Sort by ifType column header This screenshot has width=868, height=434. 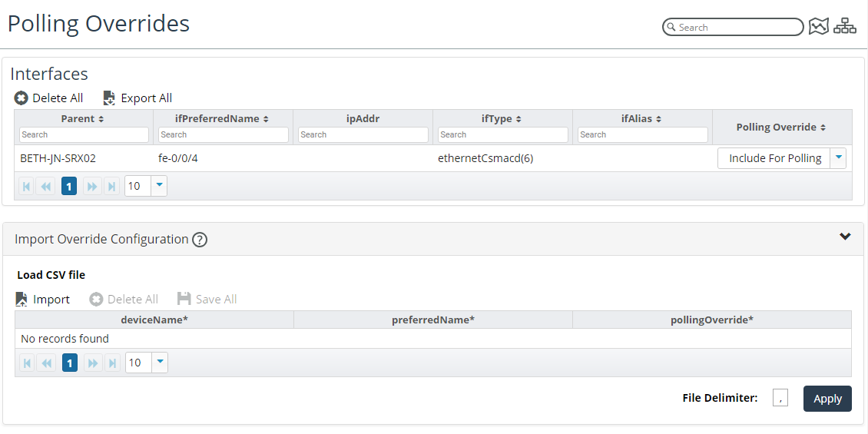point(502,119)
